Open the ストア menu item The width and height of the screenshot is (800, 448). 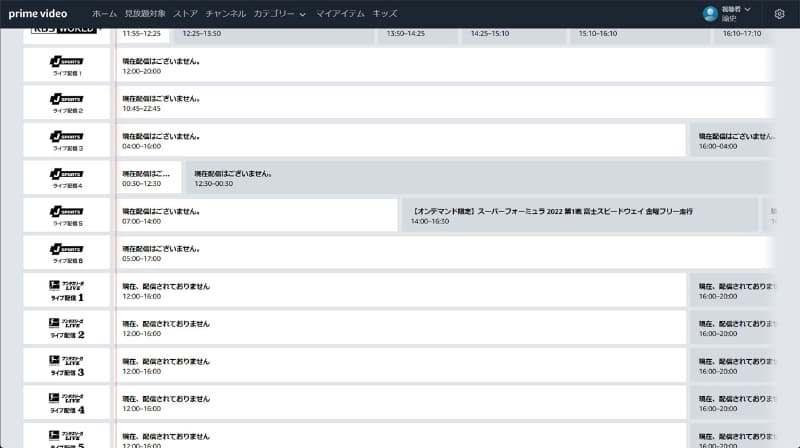185,14
